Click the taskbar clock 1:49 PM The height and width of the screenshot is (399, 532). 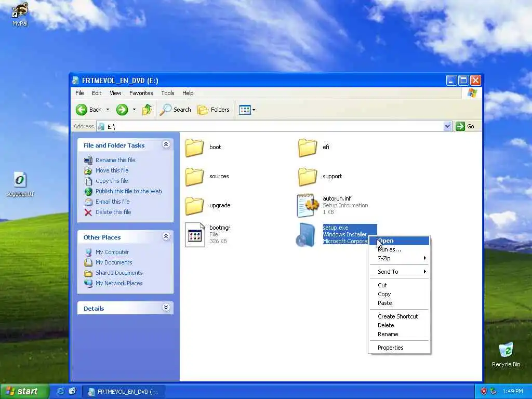pyautogui.click(x=512, y=392)
